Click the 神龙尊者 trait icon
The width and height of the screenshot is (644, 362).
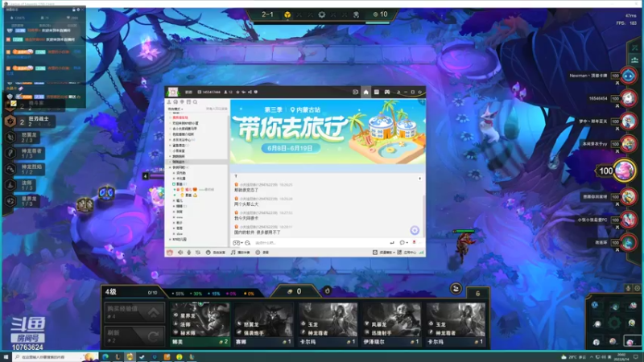(10, 153)
